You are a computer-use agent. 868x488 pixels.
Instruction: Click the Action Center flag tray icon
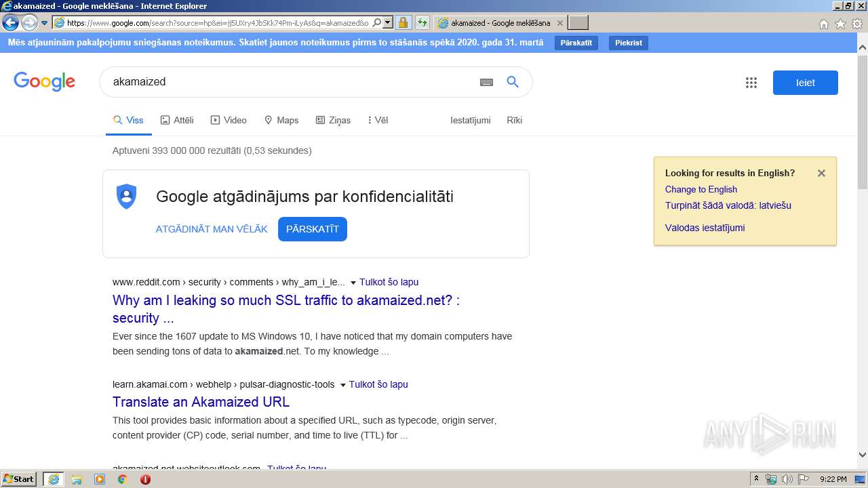tap(803, 479)
